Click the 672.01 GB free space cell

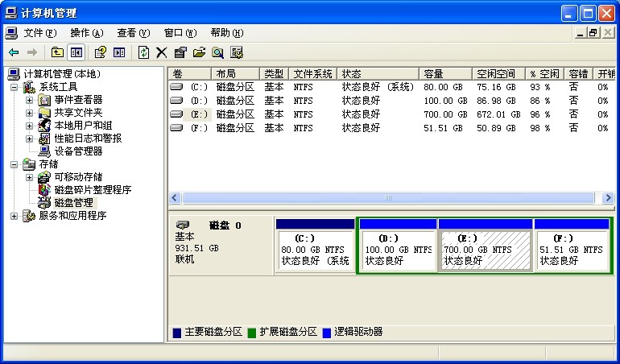(498, 114)
